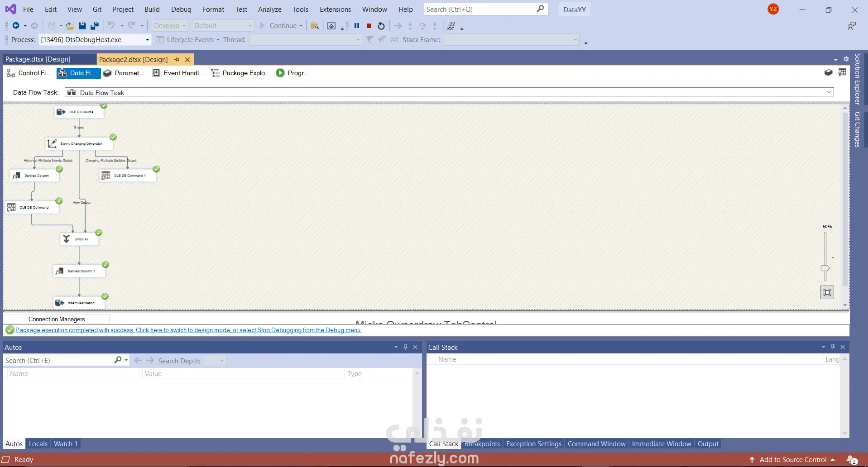
Task: Switch to the Control Flow tab
Action: [x=29, y=73]
